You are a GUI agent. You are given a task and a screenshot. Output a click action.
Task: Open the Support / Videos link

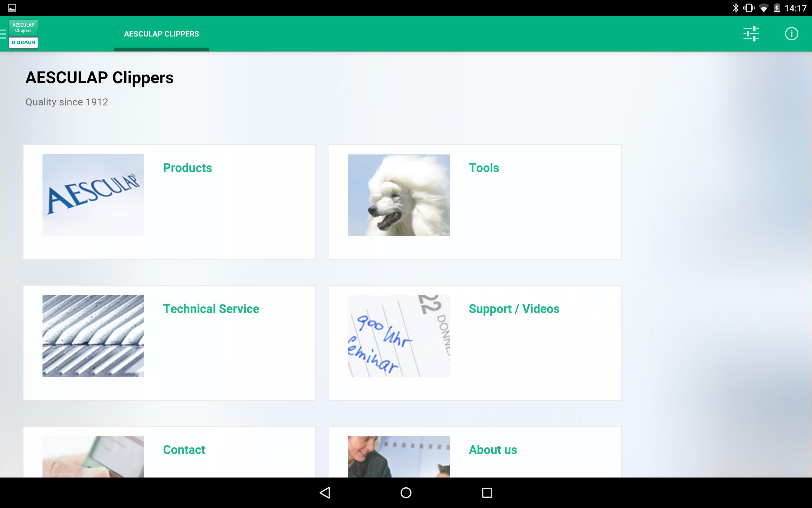pyautogui.click(x=514, y=309)
